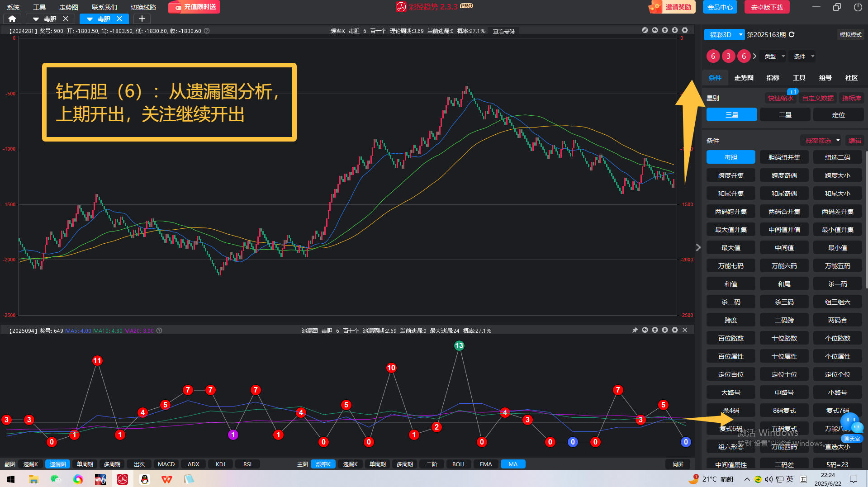Select 二星 star level
The width and height of the screenshot is (868, 487).
785,114
